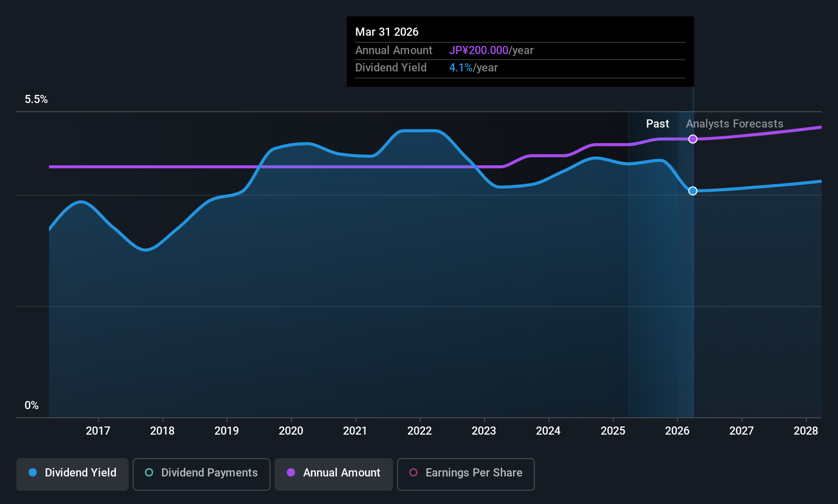Click the 5.5% y-axis label

click(36, 99)
